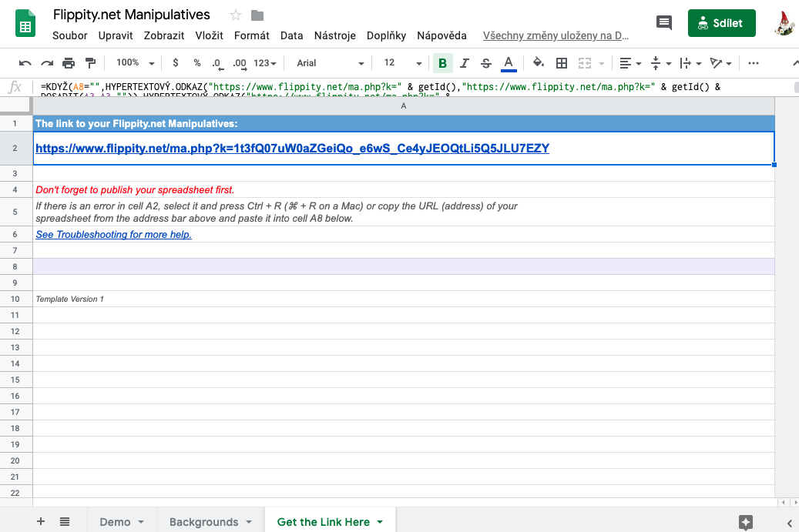Open text wrapping dropdown
799x532 pixels.
[691, 63]
